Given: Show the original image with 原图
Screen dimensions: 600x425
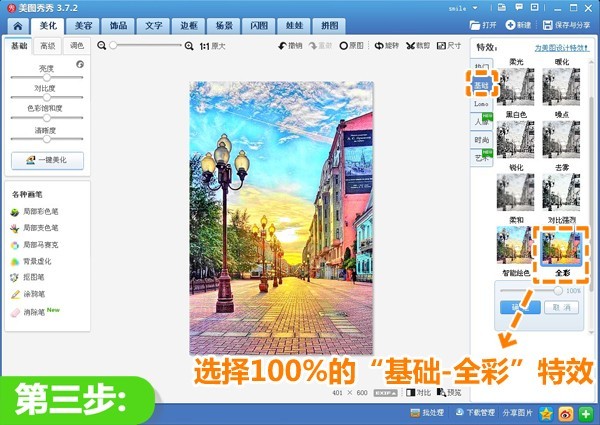Looking at the screenshot, I should tap(351, 46).
